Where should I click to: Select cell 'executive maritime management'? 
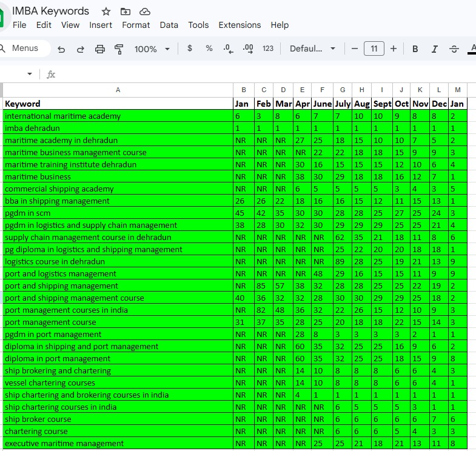(118, 443)
